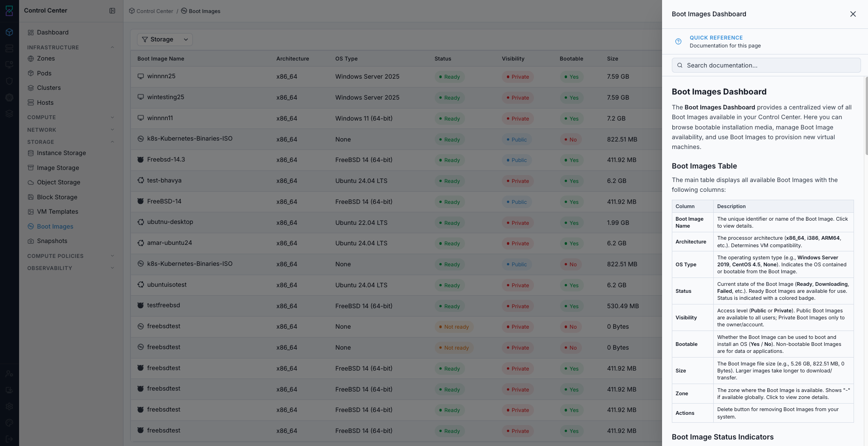This screenshot has height=446, width=868.
Task: Go to Snapshots page
Action: coord(52,241)
